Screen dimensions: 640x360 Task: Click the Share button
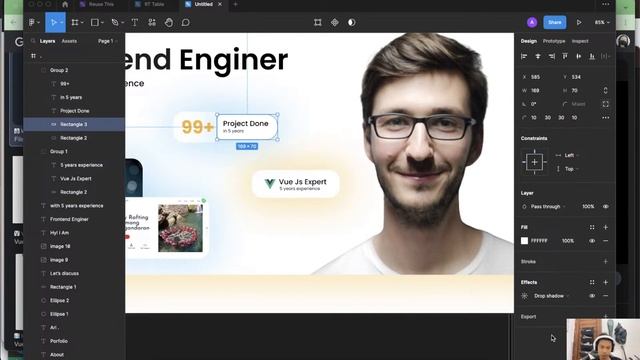point(555,22)
